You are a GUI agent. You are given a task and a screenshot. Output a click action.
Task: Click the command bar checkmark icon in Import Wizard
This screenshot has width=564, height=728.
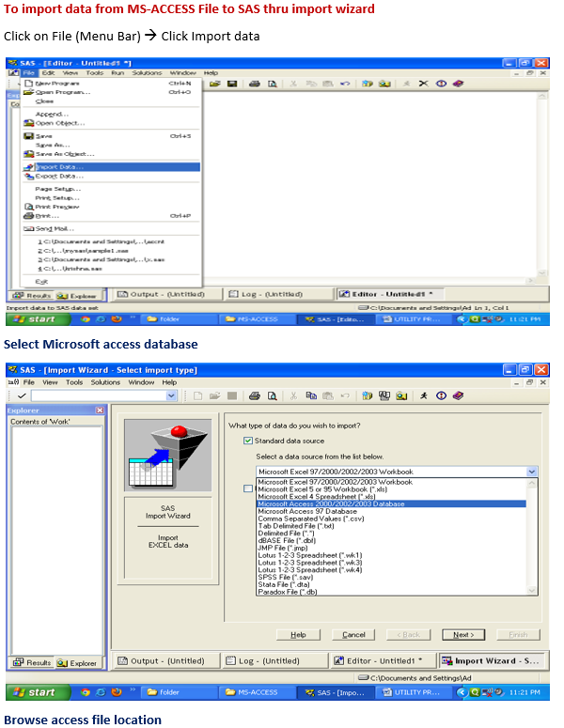point(21,396)
